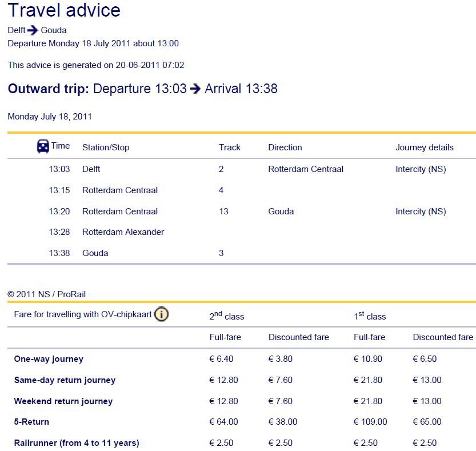
Task: Click the Track column header
Action: [x=230, y=147]
